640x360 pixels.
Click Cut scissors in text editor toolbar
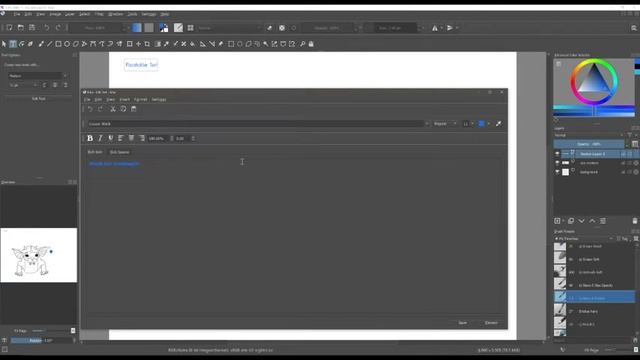point(113,109)
